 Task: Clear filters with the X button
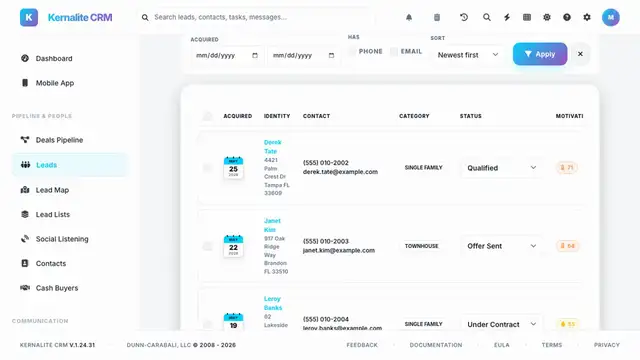[x=580, y=54]
